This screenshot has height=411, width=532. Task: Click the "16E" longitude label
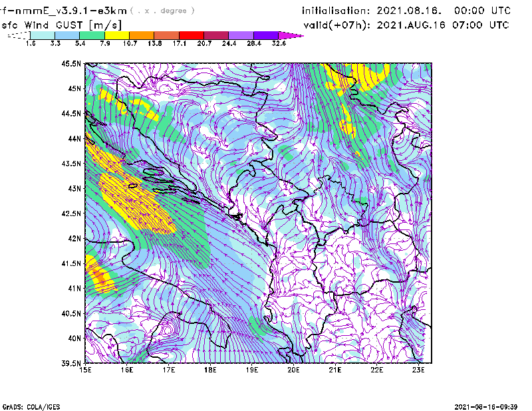pyautogui.click(x=127, y=370)
